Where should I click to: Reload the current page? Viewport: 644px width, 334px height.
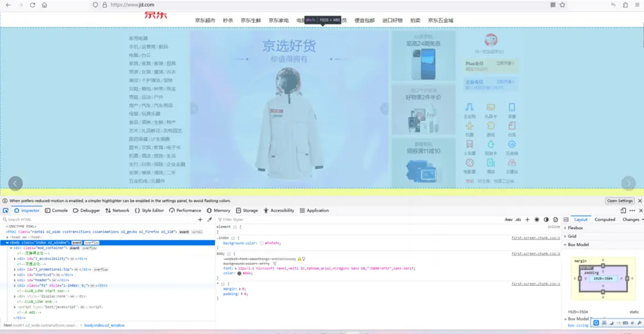(x=32, y=5)
